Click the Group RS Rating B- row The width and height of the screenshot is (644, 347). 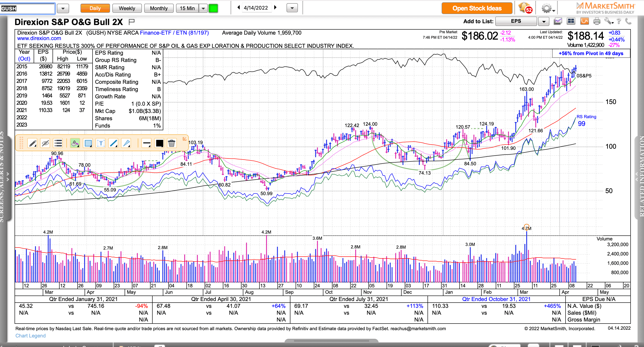pos(128,60)
